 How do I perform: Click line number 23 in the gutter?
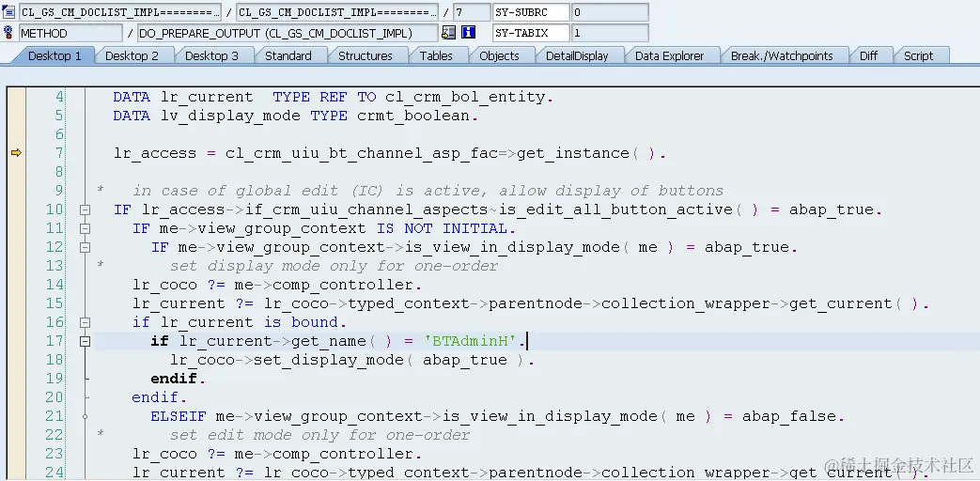pyautogui.click(x=54, y=454)
